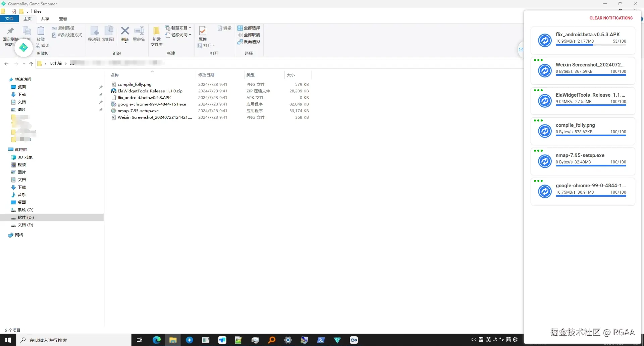The height and width of the screenshot is (346, 644).
Task: Open the 新建项目 dropdown arrow
Action: 190,28
